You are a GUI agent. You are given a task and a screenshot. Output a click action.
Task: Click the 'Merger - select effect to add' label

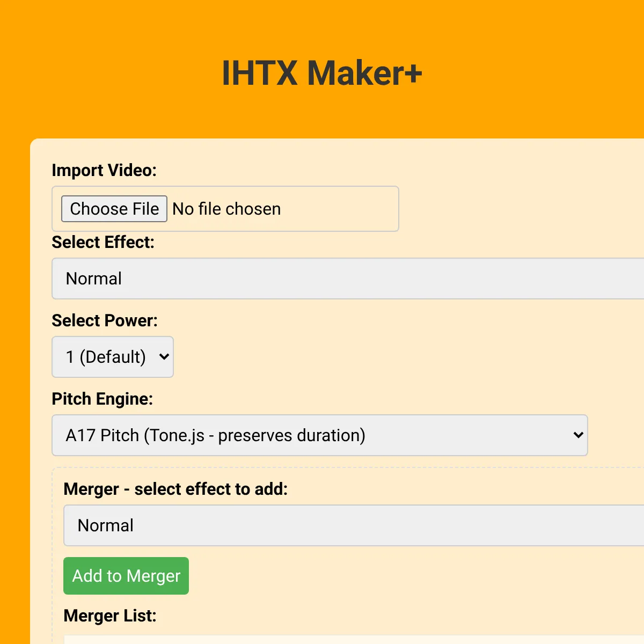tap(175, 489)
